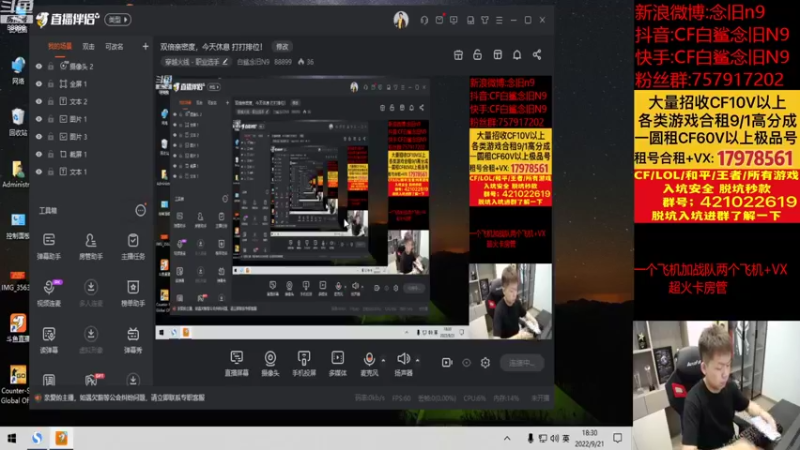Toggle visibility of 截屏 1 layer
The image size is (800, 450).
pos(39,154)
